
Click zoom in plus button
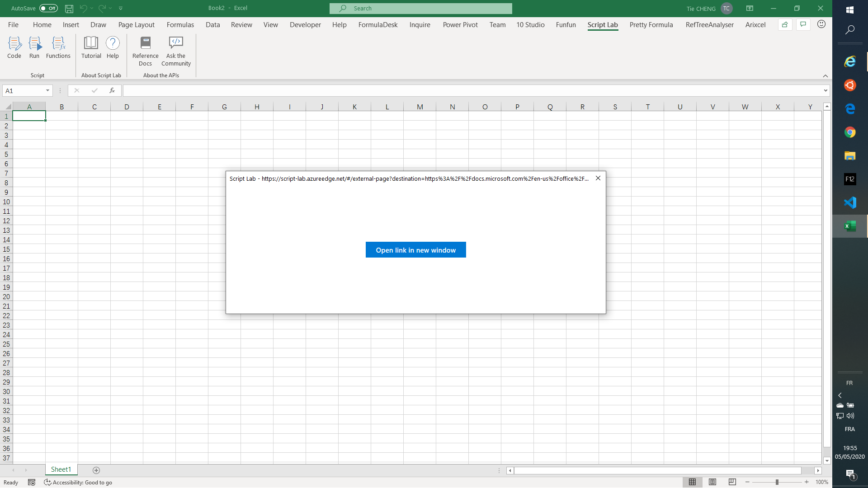pos(807,482)
